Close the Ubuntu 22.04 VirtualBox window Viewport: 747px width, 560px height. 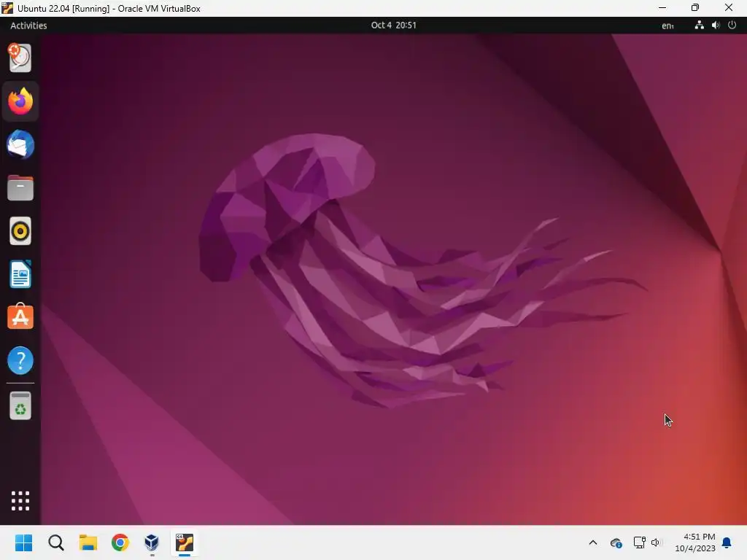pyautogui.click(x=729, y=7)
